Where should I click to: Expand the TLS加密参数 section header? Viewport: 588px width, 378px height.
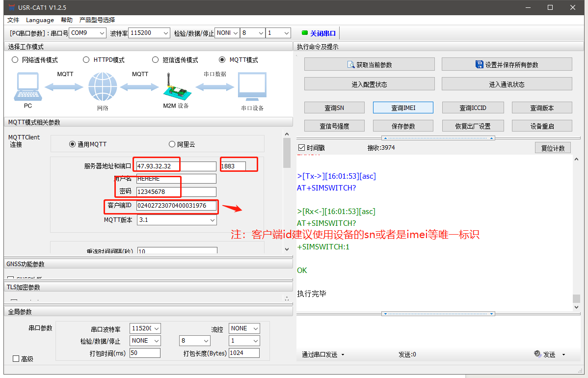click(x=149, y=287)
